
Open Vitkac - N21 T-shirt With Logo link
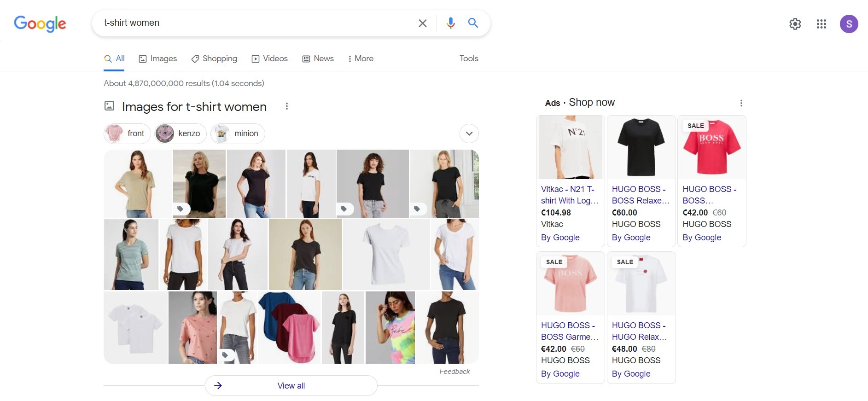(x=570, y=195)
